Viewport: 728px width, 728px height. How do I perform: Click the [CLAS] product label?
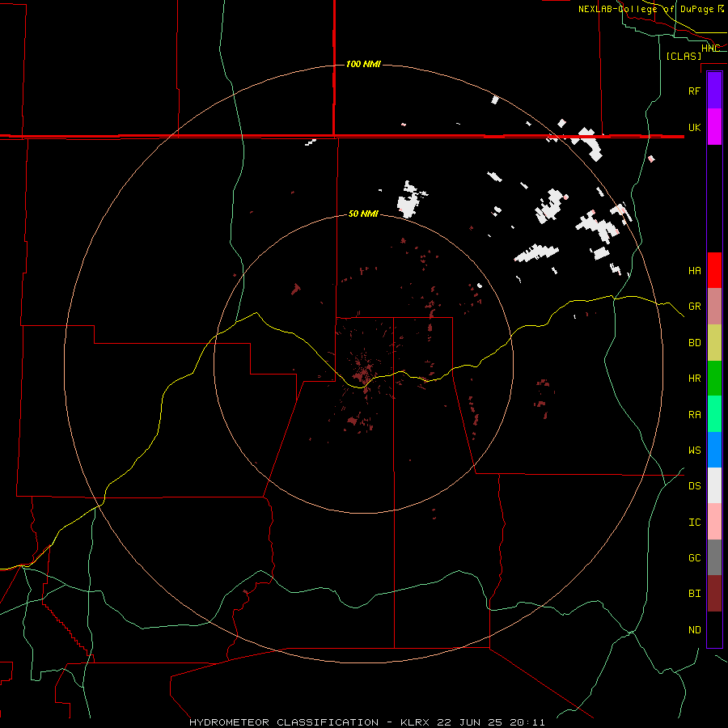coord(684,56)
